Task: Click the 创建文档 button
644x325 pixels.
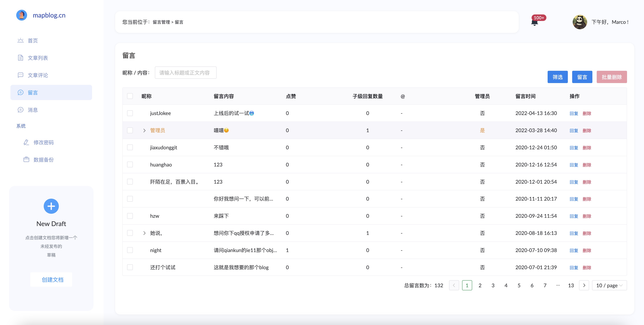Action: click(x=51, y=279)
